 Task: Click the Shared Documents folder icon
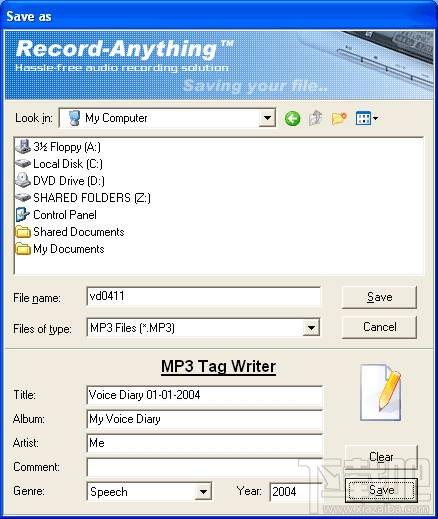[x=23, y=232]
